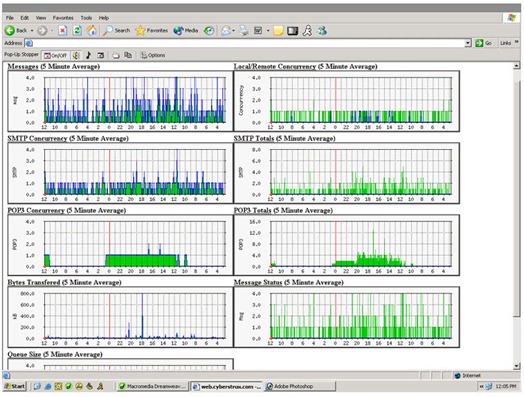Open the Windows Start button
The image size is (524, 397).
pyautogui.click(x=15, y=386)
